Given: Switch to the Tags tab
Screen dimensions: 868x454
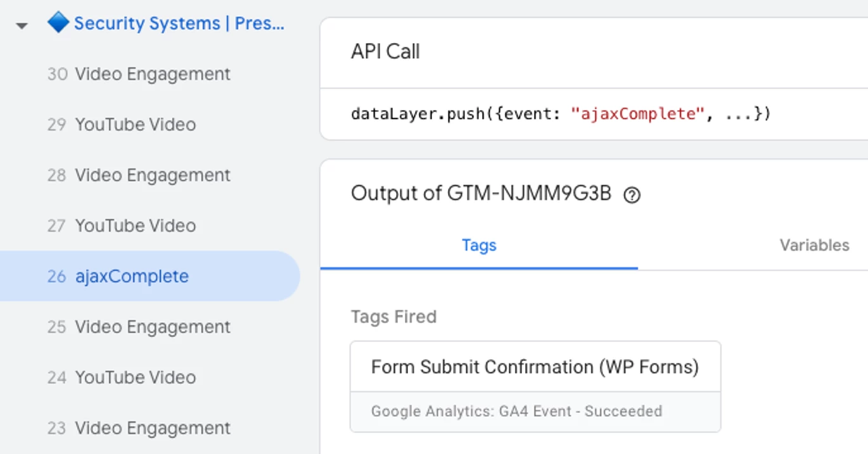Looking at the screenshot, I should (479, 246).
